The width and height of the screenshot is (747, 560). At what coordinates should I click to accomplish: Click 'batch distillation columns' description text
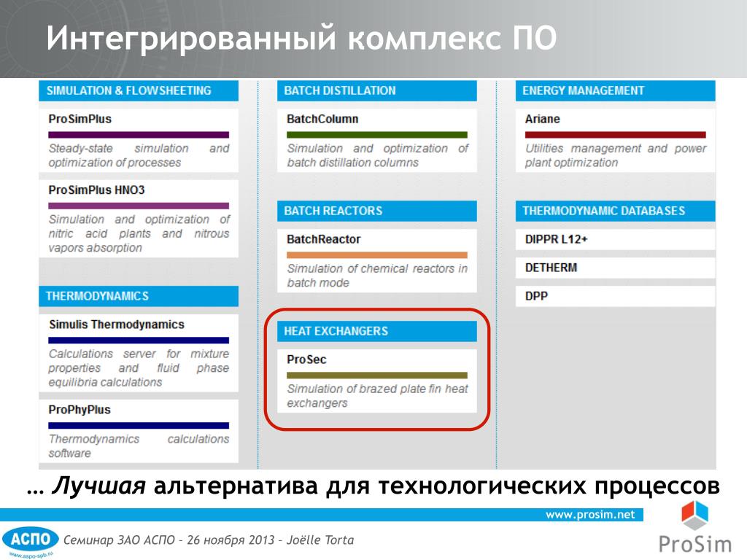tap(352, 163)
